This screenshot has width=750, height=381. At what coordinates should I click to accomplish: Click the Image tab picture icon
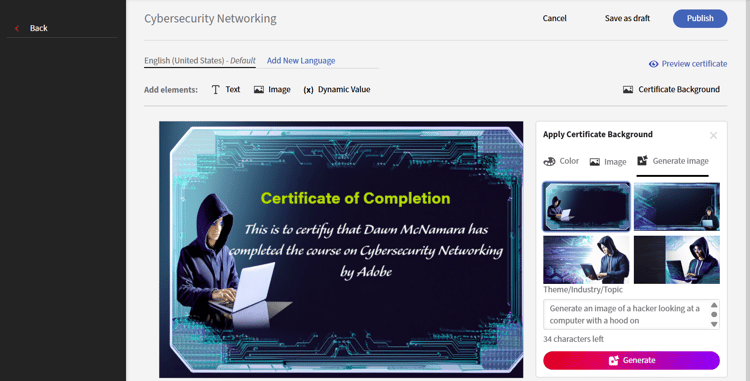tap(595, 162)
